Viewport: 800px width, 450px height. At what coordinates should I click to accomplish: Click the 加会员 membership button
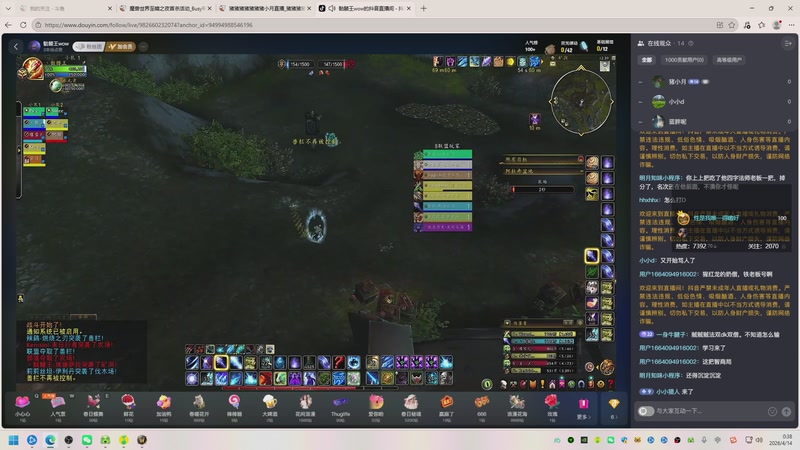coord(120,46)
